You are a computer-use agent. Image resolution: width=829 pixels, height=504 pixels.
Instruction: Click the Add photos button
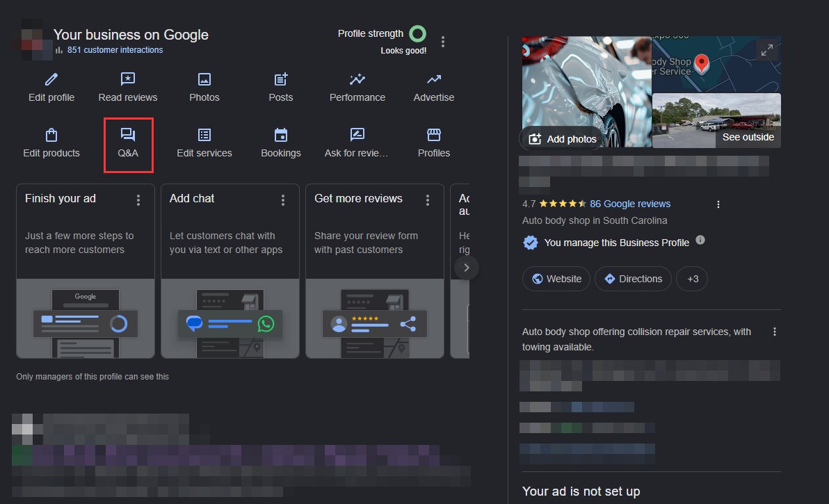[563, 139]
